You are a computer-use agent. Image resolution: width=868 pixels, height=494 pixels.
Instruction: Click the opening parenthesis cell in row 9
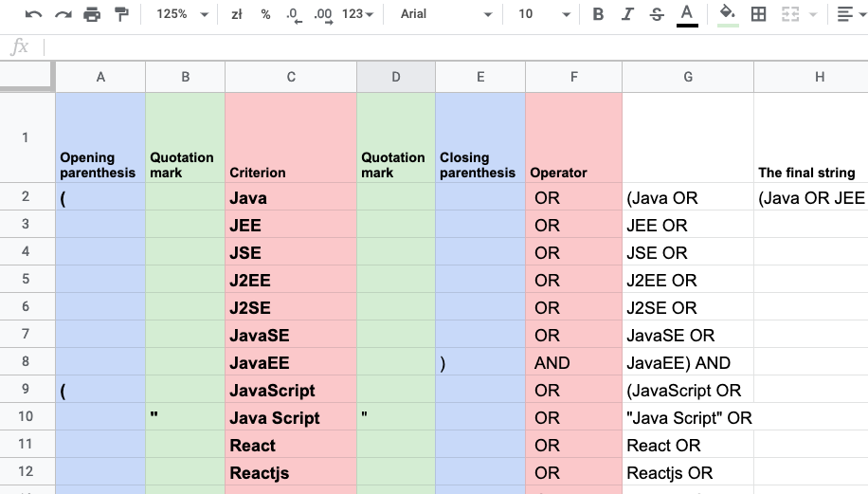coord(100,389)
